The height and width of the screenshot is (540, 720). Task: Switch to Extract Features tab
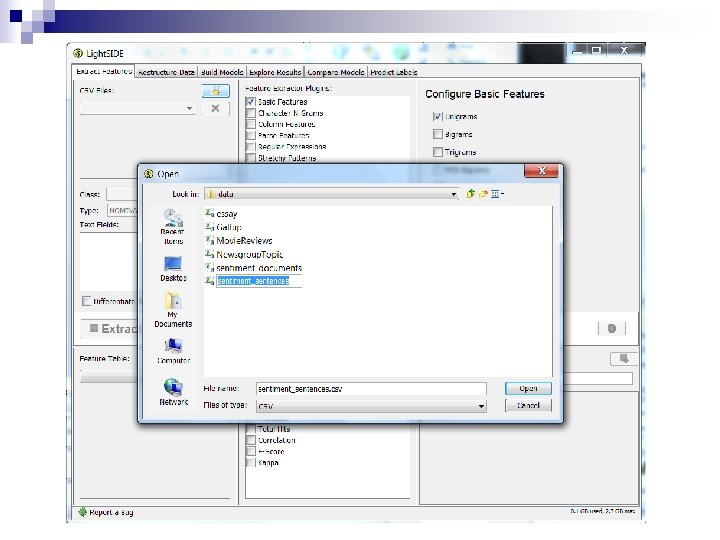pyautogui.click(x=104, y=71)
